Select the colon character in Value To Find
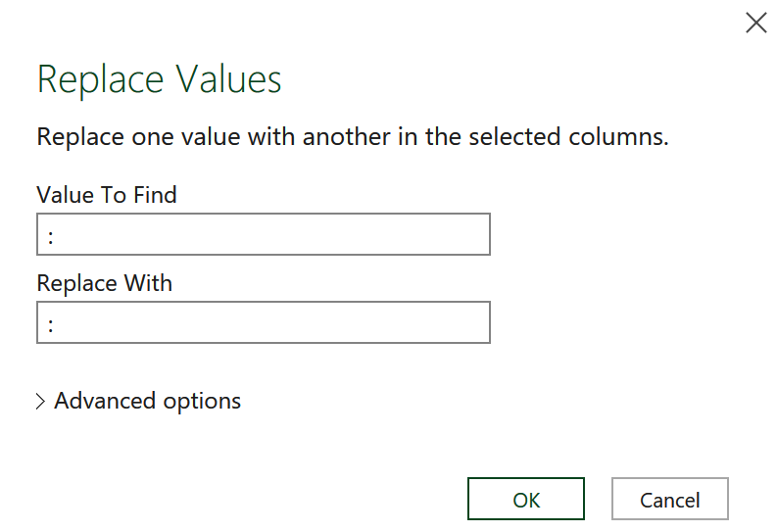 (50, 237)
